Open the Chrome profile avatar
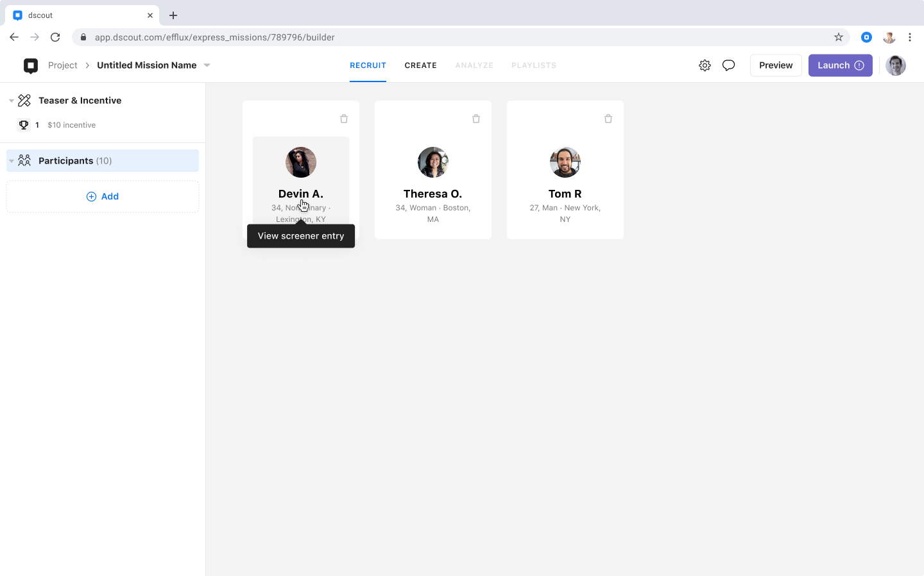 (x=889, y=37)
